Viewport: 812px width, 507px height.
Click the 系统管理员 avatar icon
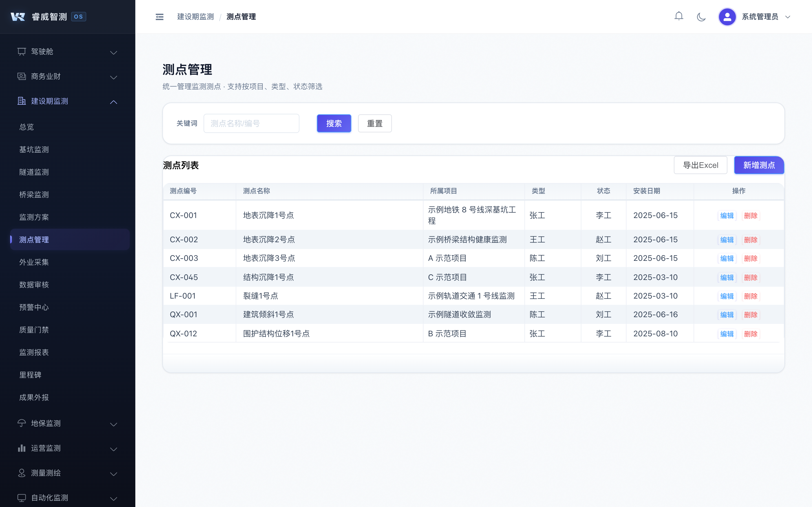tap(727, 16)
